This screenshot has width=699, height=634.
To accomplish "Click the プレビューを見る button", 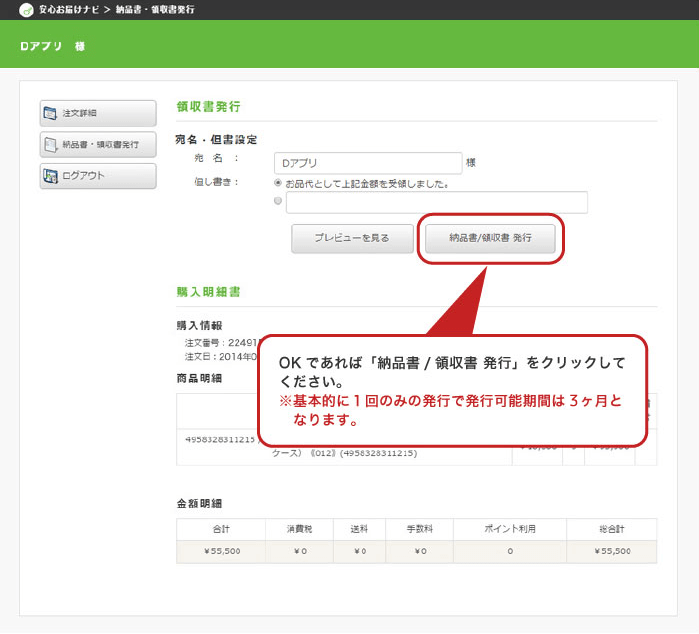I will click(x=352, y=238).
